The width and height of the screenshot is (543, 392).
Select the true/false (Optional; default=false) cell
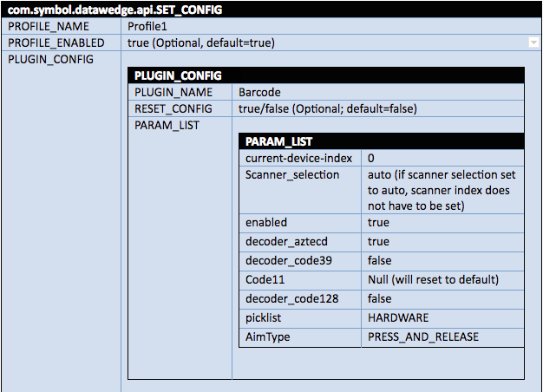pos(378,108)
